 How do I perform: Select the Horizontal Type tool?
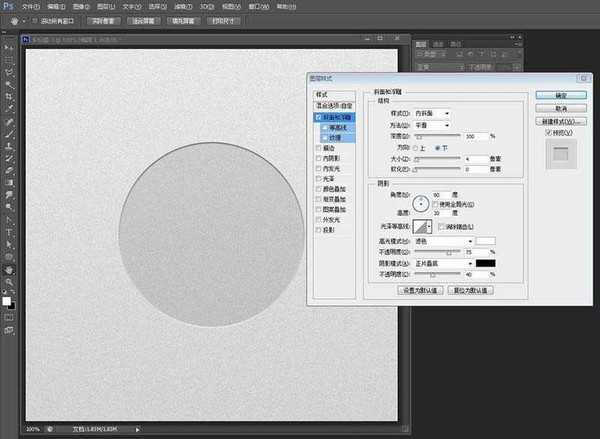[9, 231]
